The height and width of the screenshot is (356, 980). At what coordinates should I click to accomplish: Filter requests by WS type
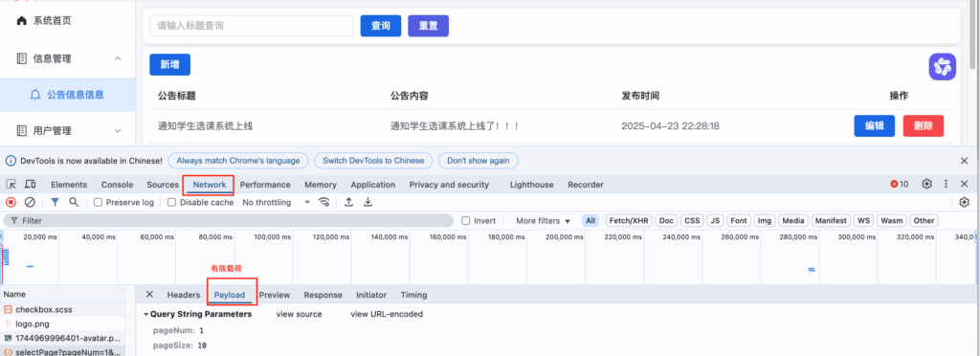(x=864, y=220)
